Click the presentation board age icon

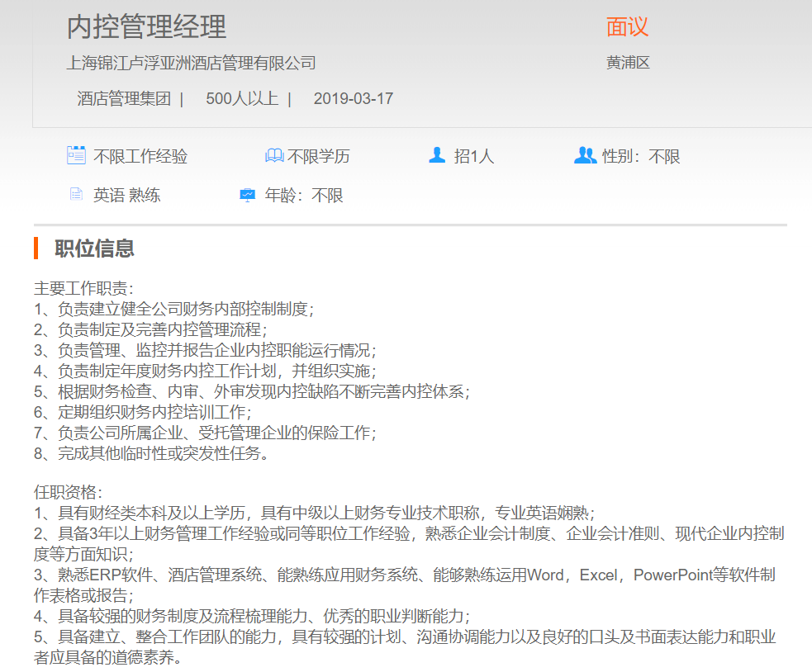click(x=247, y=196)
